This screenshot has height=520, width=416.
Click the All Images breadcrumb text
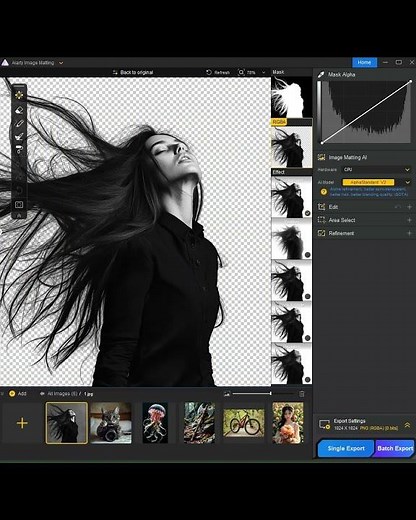pos(62,394)
